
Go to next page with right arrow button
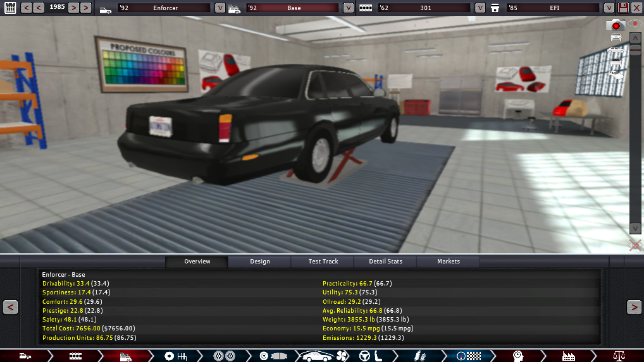633,307
